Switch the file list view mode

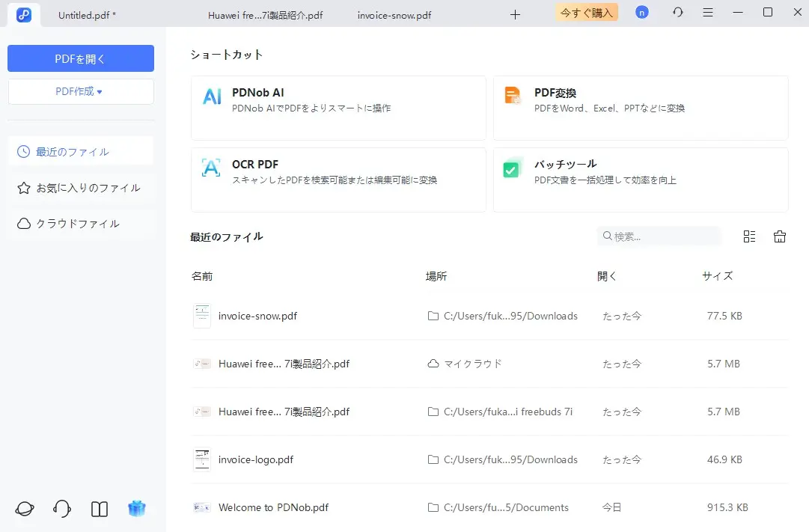[x=749, y=236]
